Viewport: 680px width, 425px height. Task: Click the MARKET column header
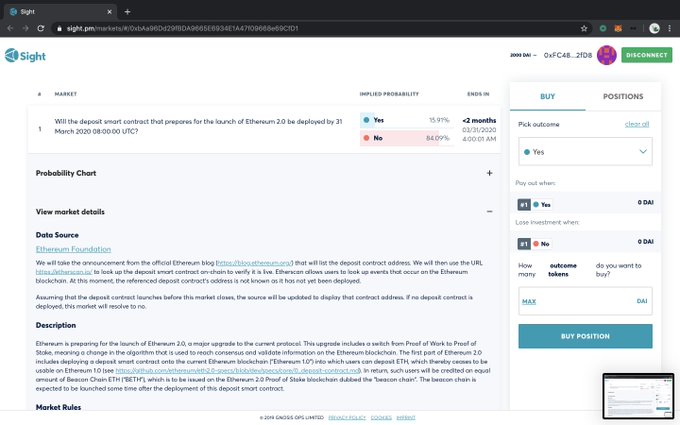pos(65,94)
